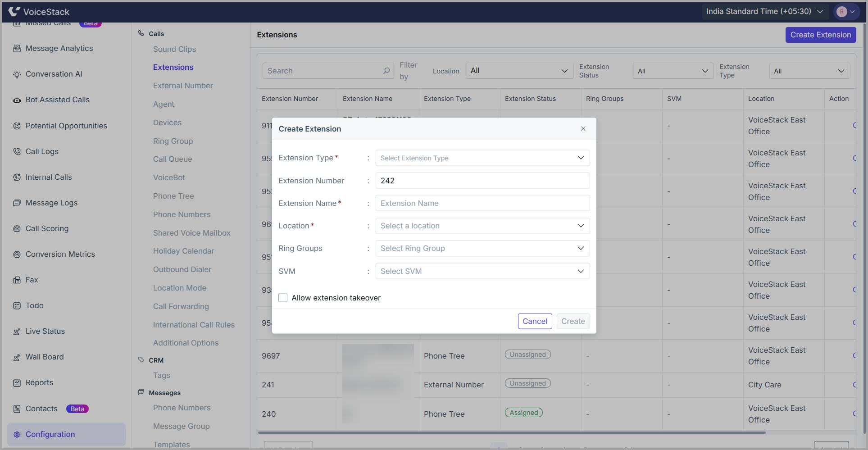The height and width of the screenshot is (450, 868).
Task: Click the extensions Search field
Action: (x=328, y=71)
